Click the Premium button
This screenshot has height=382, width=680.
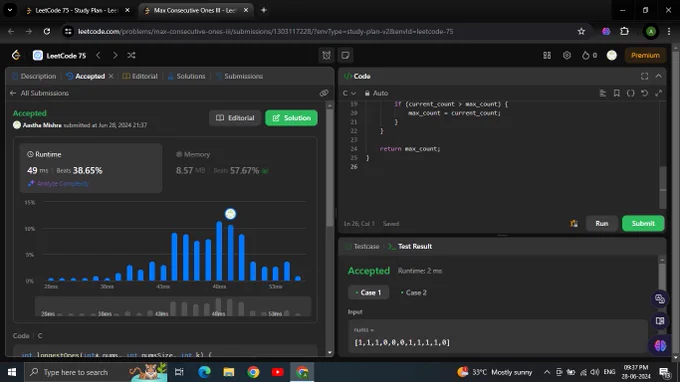pos(645,56)
